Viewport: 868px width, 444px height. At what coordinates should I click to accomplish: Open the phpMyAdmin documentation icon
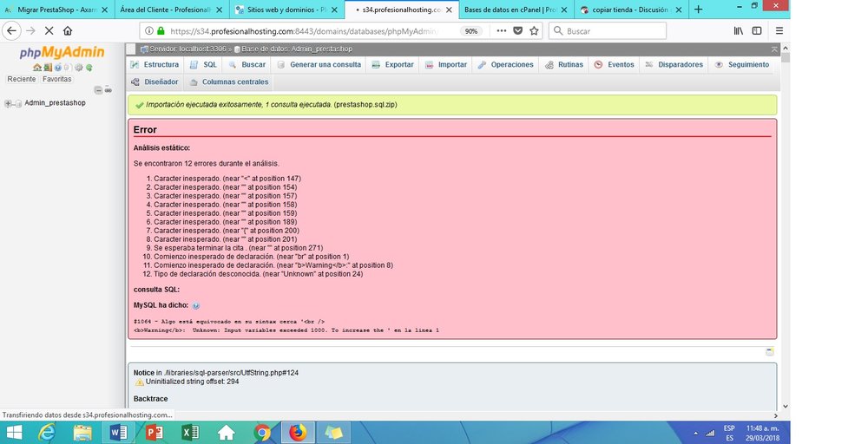(58, 68)
